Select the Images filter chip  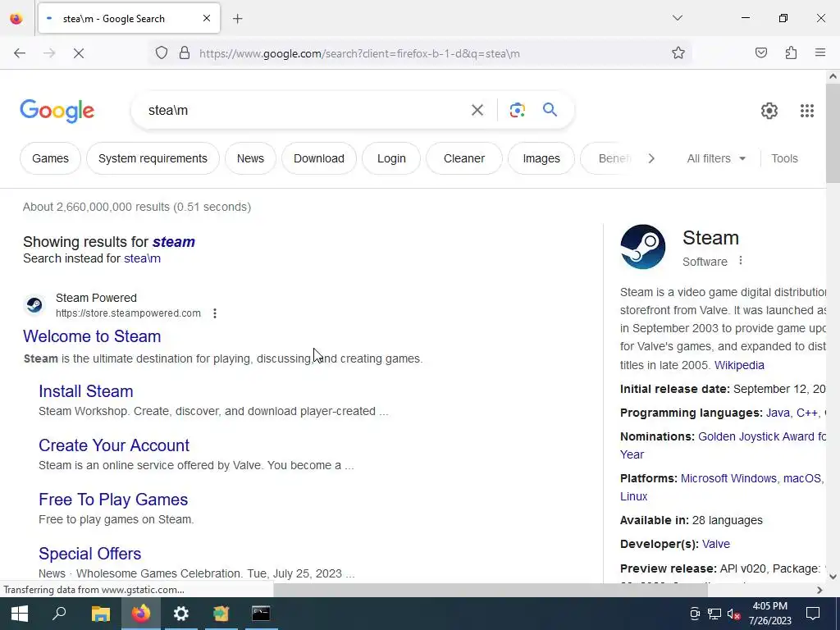[x=541, y=158]
